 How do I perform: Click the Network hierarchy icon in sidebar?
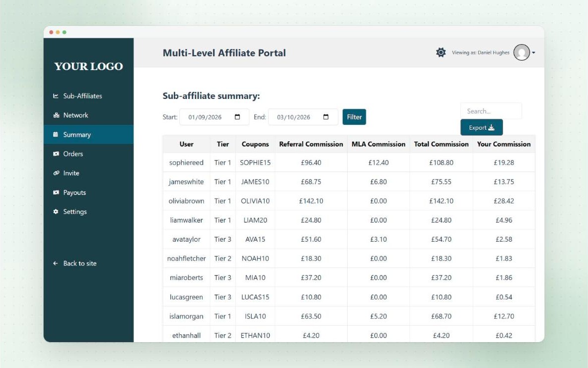tap(56, 115)
